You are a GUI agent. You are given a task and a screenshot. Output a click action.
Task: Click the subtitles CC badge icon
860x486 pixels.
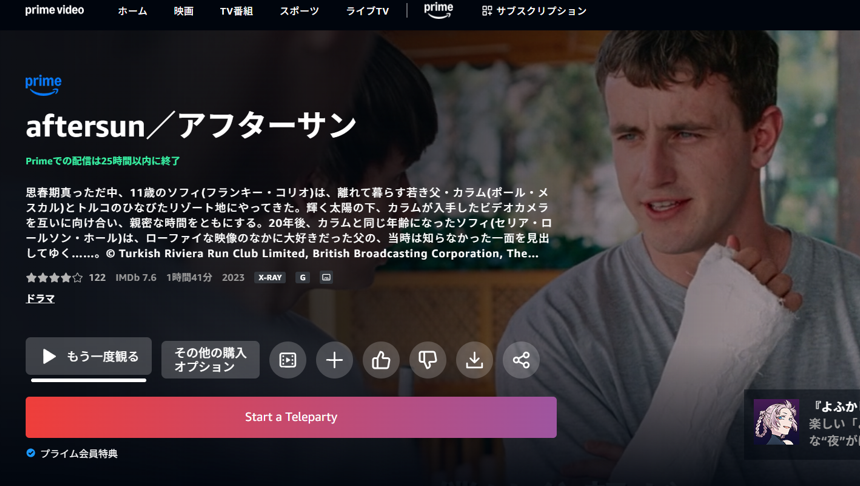pos(326,278)
